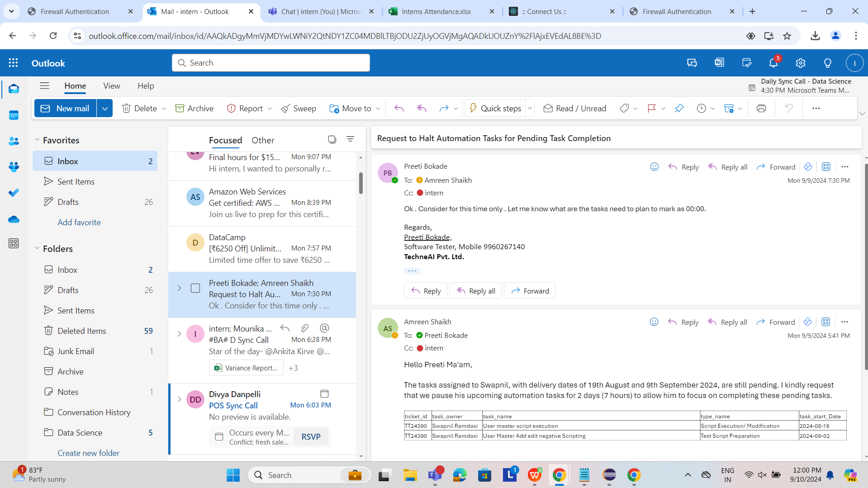Collapse the Favorites section
Image resolution: width=868 pixels, height=488 pixels.
[x=37, y=140]
